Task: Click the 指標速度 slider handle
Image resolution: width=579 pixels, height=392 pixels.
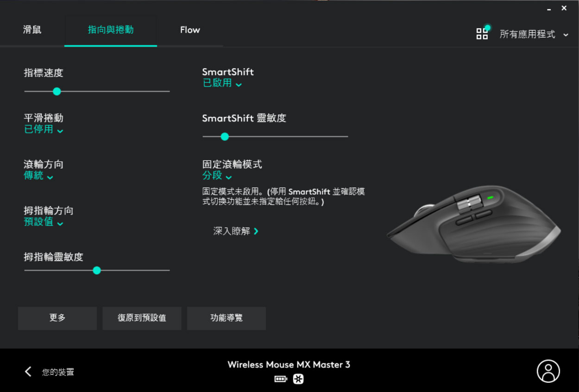Action: tap(57, 91)
